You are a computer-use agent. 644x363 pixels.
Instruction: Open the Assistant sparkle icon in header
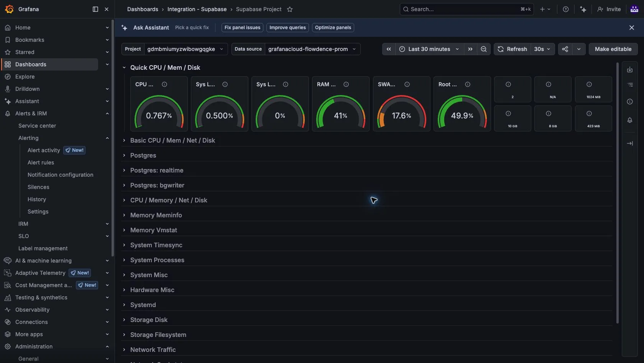tap(583, 9)
